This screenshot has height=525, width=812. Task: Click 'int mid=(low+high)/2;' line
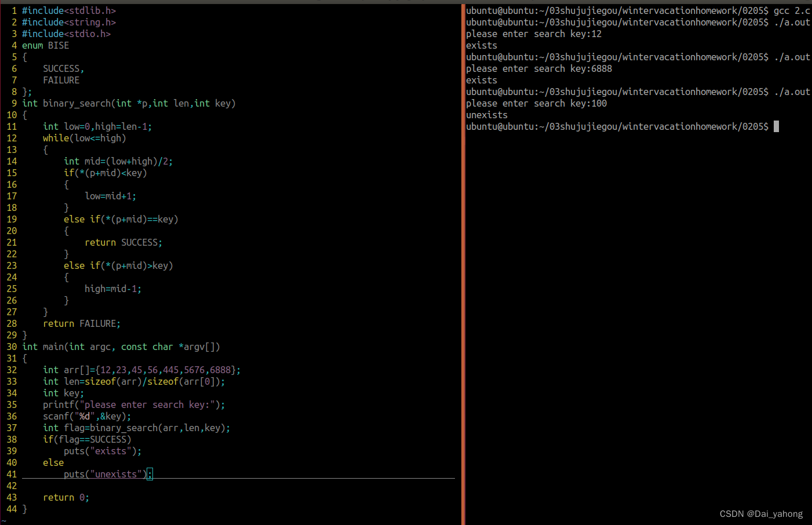coord(118,161)
